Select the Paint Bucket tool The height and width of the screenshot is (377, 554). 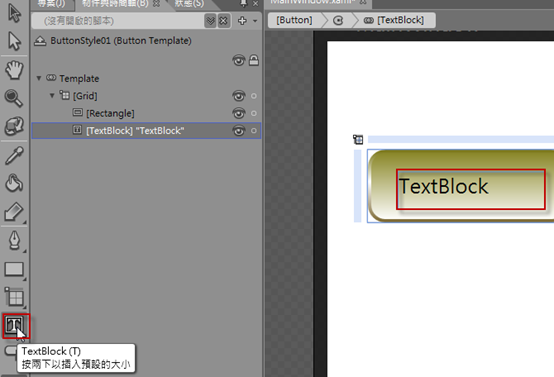click(x=14, y=183)
